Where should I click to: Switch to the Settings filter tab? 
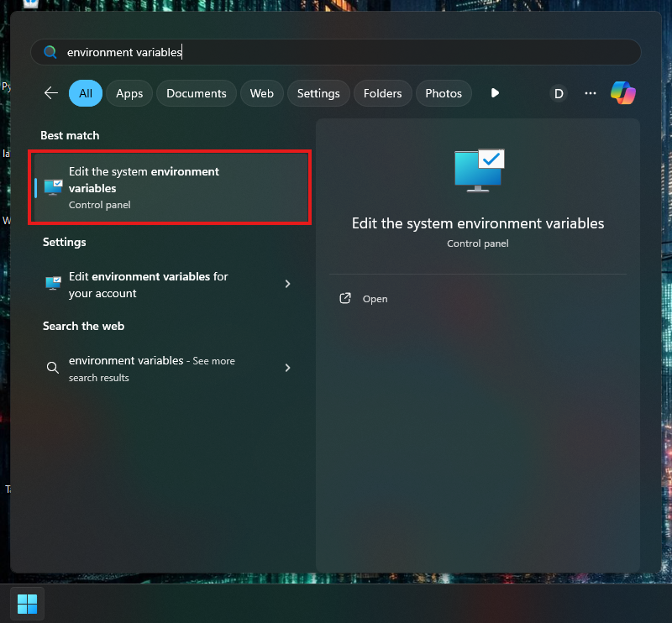click(318, 93)
